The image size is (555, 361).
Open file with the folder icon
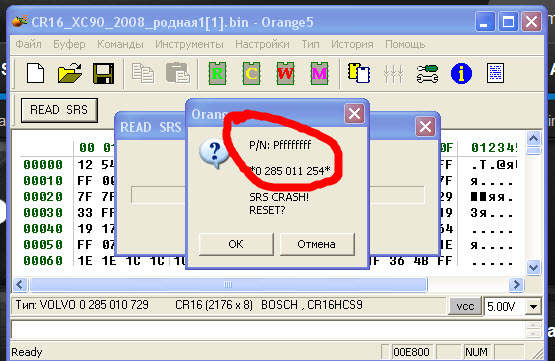[69, 73]
